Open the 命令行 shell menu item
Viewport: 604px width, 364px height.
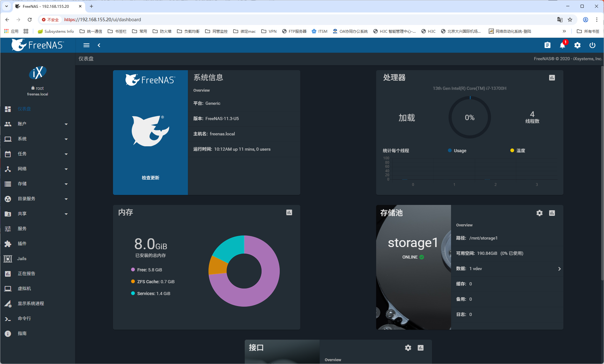click(x=24, y=318)
